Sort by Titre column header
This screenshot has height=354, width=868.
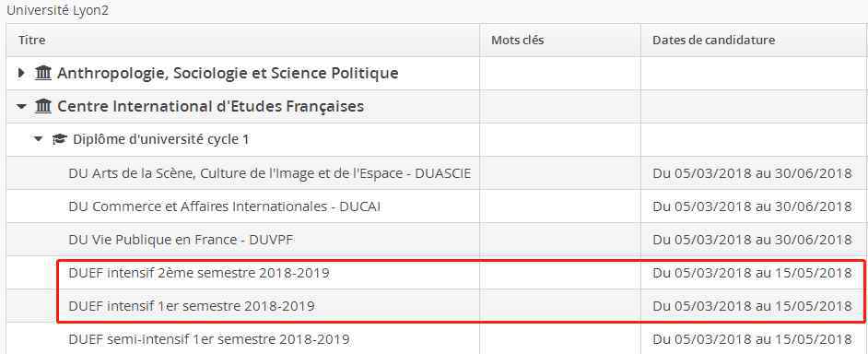31,40
